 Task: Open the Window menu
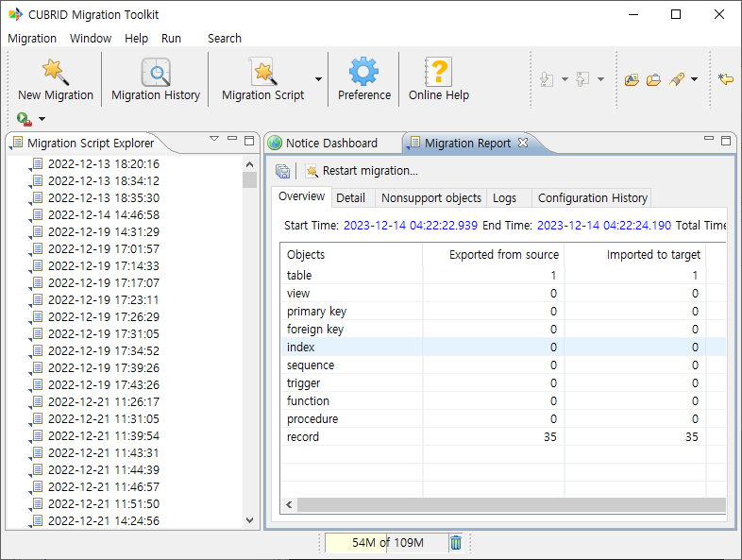pyautogui.click(x=91, y=39)
